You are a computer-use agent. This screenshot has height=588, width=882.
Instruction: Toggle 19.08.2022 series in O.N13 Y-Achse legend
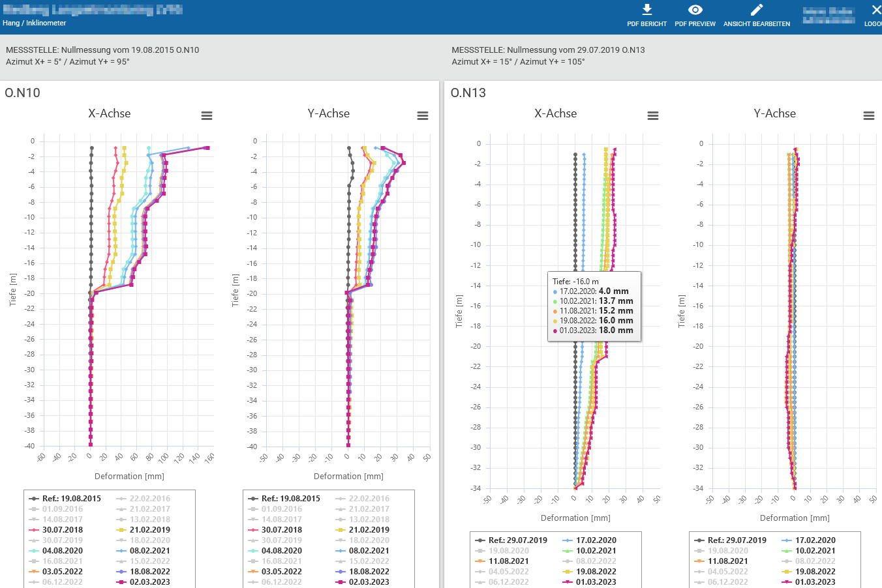click(815, 572)
